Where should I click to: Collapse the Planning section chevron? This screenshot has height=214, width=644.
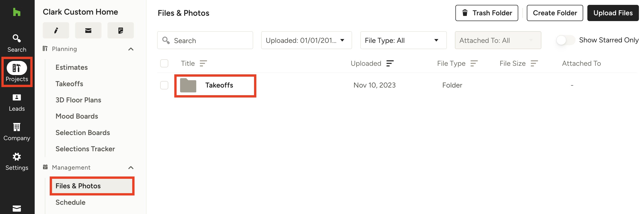[131, 49]
